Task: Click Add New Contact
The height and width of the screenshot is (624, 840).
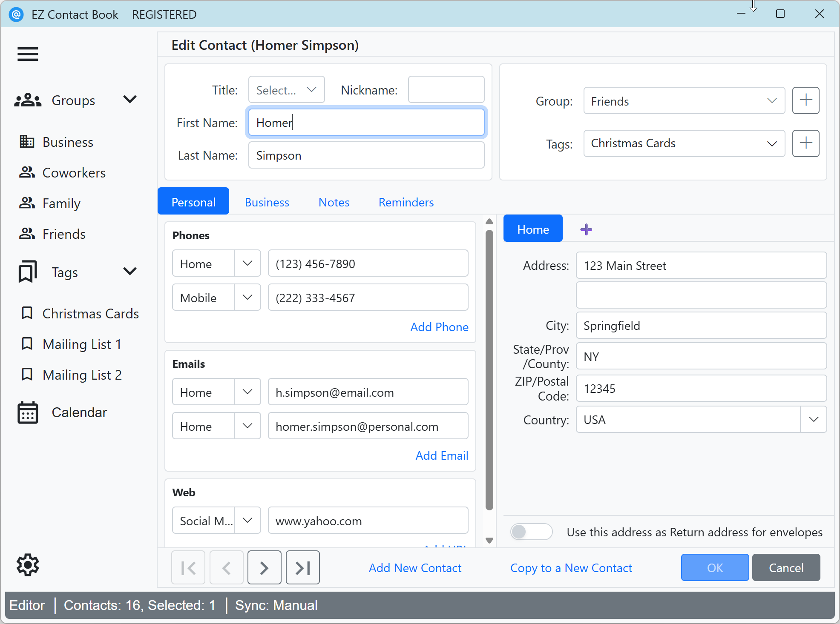Action: (414, 567)
